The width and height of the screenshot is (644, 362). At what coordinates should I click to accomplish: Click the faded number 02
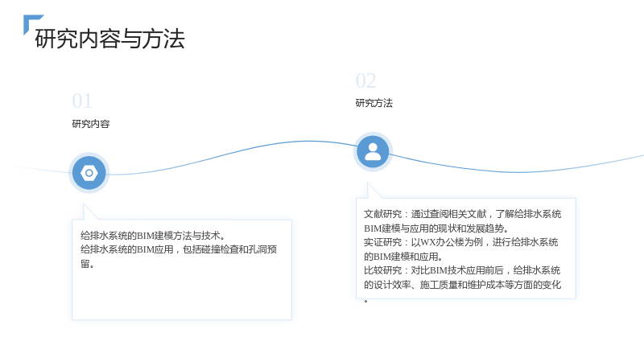coord(366,81)
